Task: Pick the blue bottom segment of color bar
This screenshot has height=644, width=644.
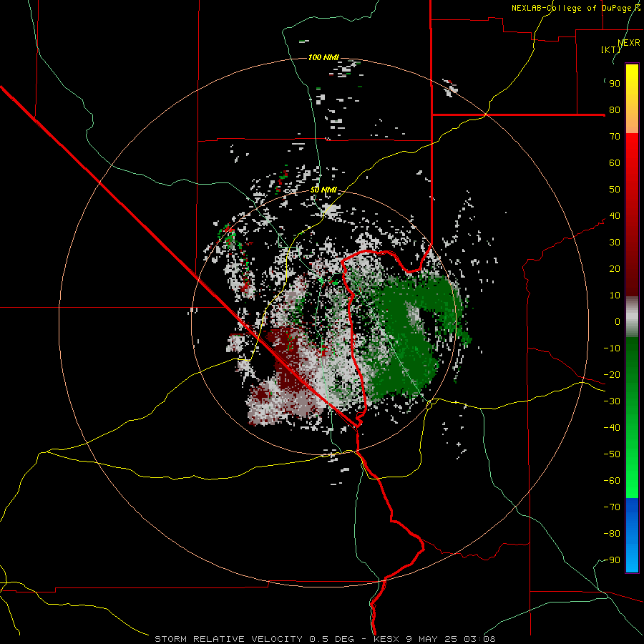Action: click(x=632, y=535)
